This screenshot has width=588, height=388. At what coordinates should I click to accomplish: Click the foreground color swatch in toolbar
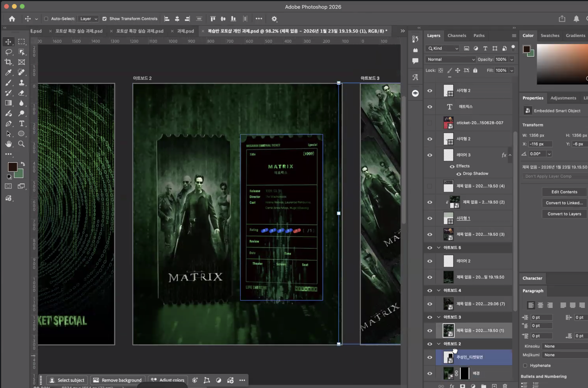coord(12,167)
